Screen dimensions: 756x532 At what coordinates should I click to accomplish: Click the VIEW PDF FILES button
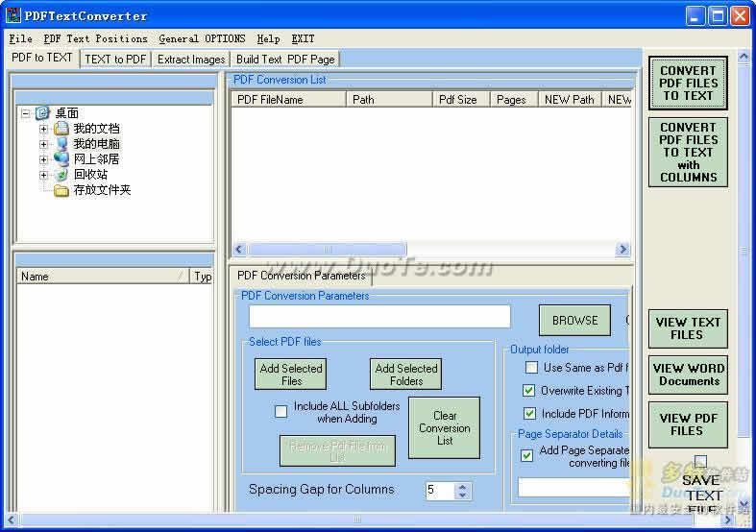click(x=688, y=425)
